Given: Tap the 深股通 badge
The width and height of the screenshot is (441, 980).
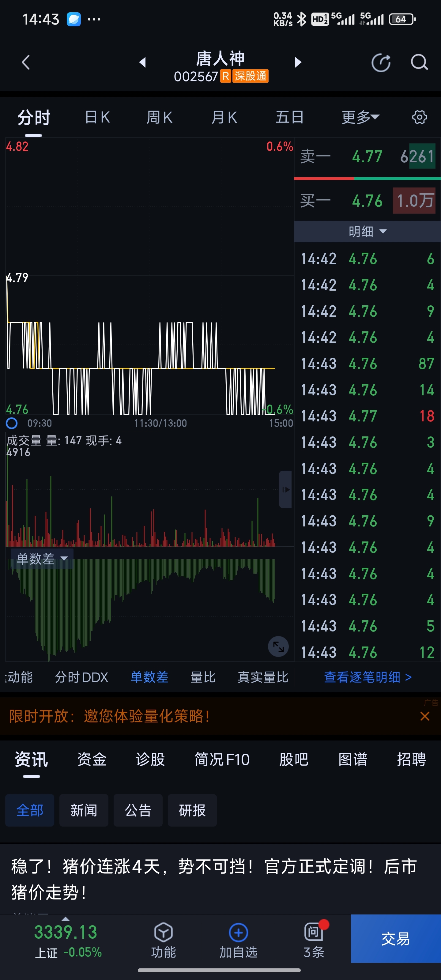Looking at the screenshot, I should (x=251, y=76).
